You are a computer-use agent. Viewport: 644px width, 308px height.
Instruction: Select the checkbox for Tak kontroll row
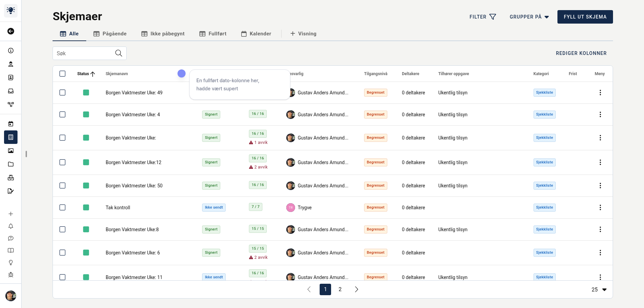(x=62, y=208)
